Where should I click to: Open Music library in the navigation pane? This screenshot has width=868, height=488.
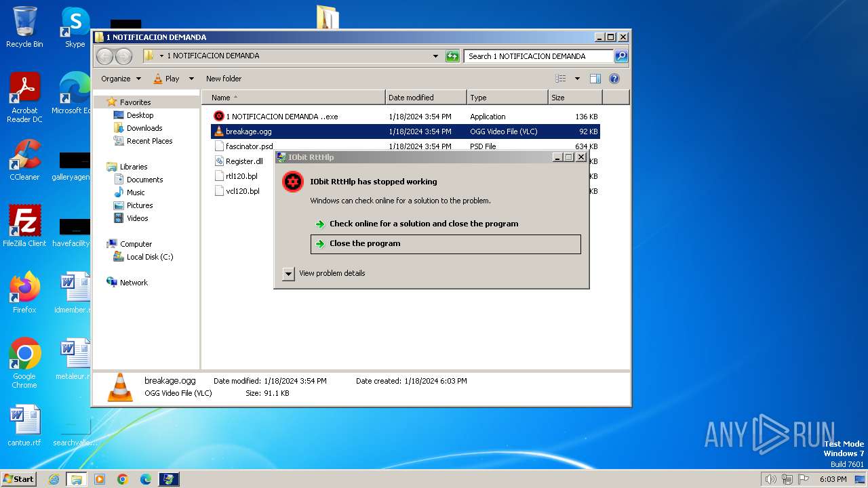pos(136,192)
